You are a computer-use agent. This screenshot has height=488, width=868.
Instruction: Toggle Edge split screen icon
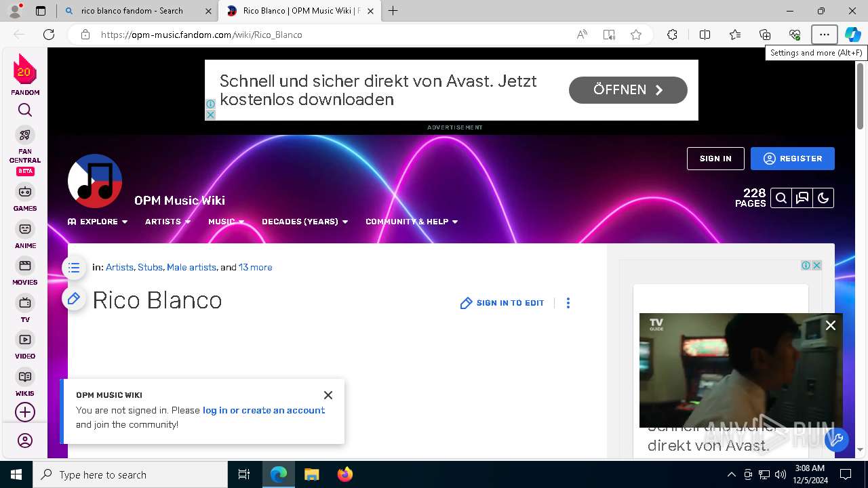pos(705,35)
